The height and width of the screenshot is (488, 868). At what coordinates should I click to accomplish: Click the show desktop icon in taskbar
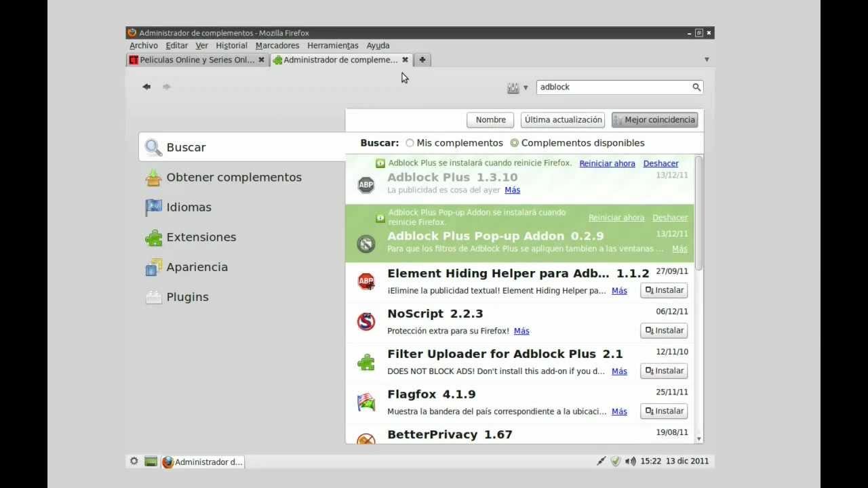point(151,462)
